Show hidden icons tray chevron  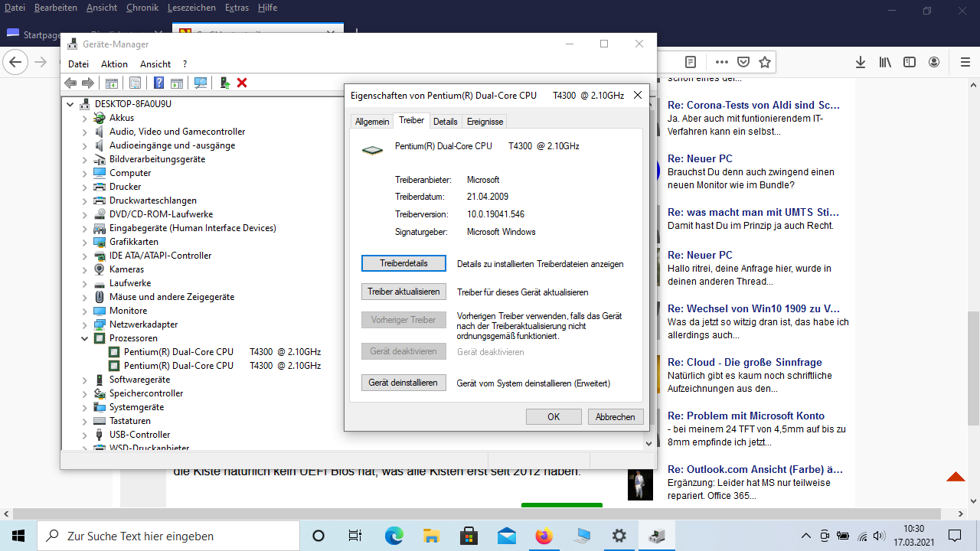(805, 536)
